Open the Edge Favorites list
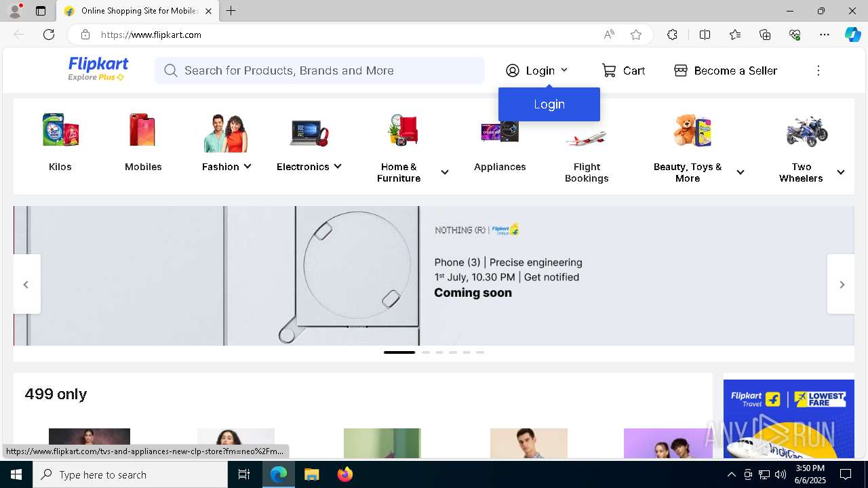 [735, 35]
